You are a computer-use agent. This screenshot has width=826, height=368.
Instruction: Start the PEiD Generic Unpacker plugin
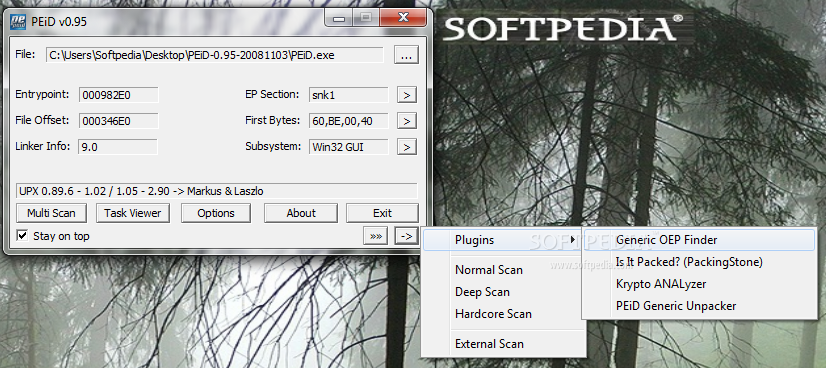pos(700,306)
